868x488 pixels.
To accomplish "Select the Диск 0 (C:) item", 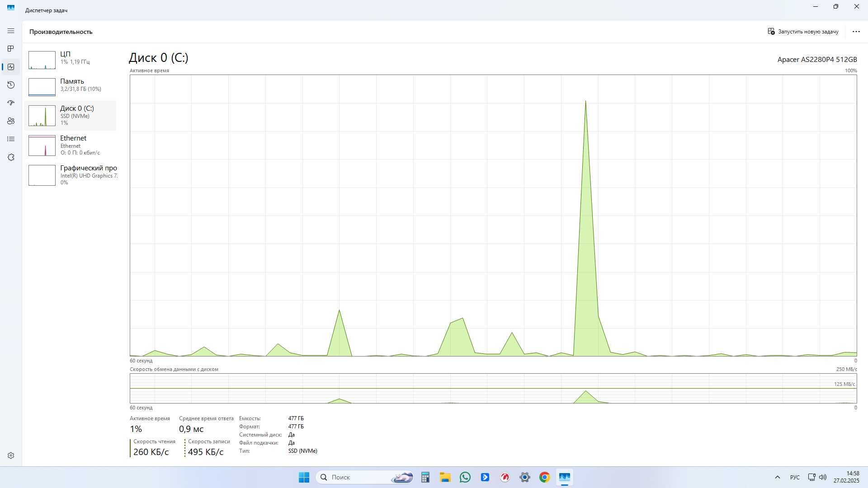I will (x=70, y=116).
